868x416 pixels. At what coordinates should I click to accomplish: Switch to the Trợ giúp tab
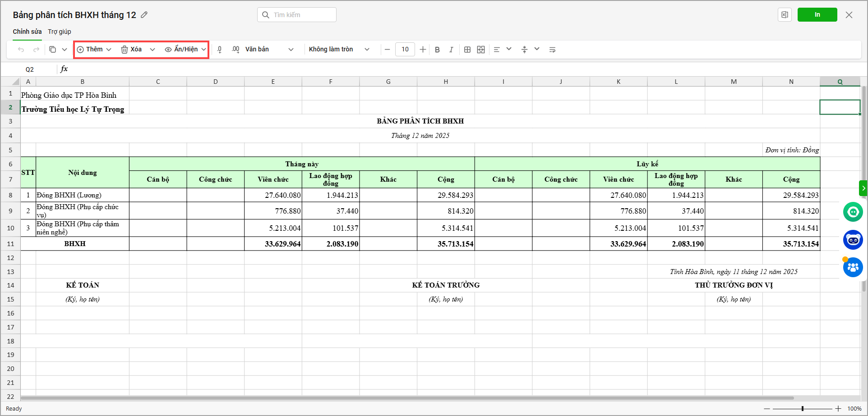coord(60,32)
